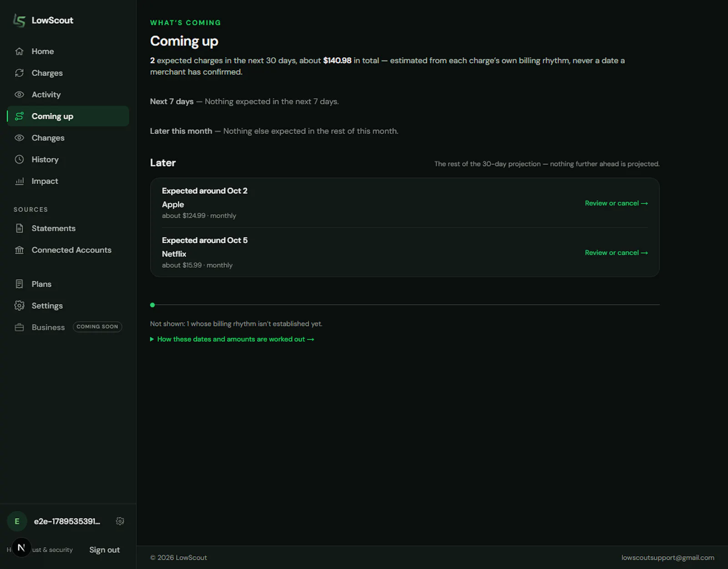The image size is (728, 569).
Task: Click "about $124.99 · monthly"
Action: pyautogui.click(x=199, y=216)
